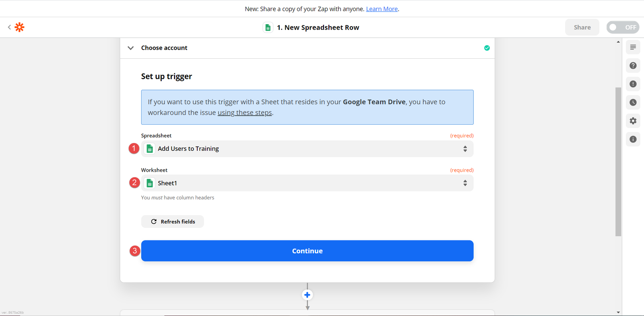Click the Continue button
644x316 pixels.
pyautogui.click(x=307, y=251)
